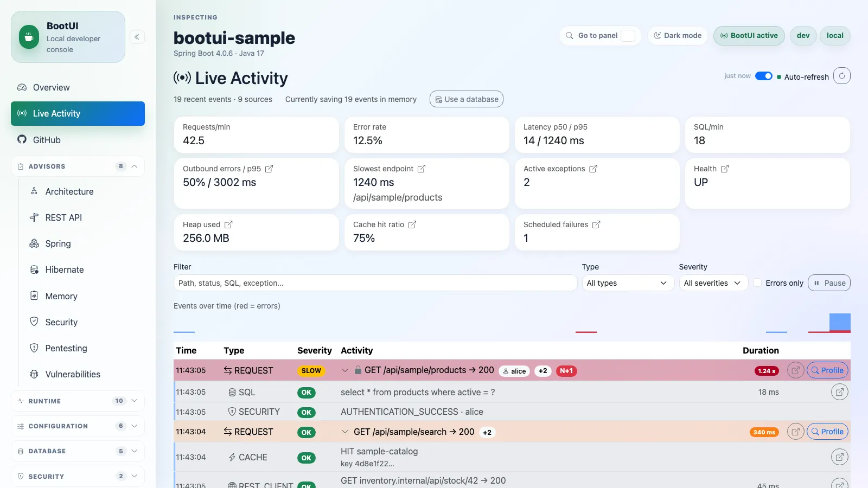Click the Use a database button
Viewport: 868px width, 488px height.
coord(467,99)
